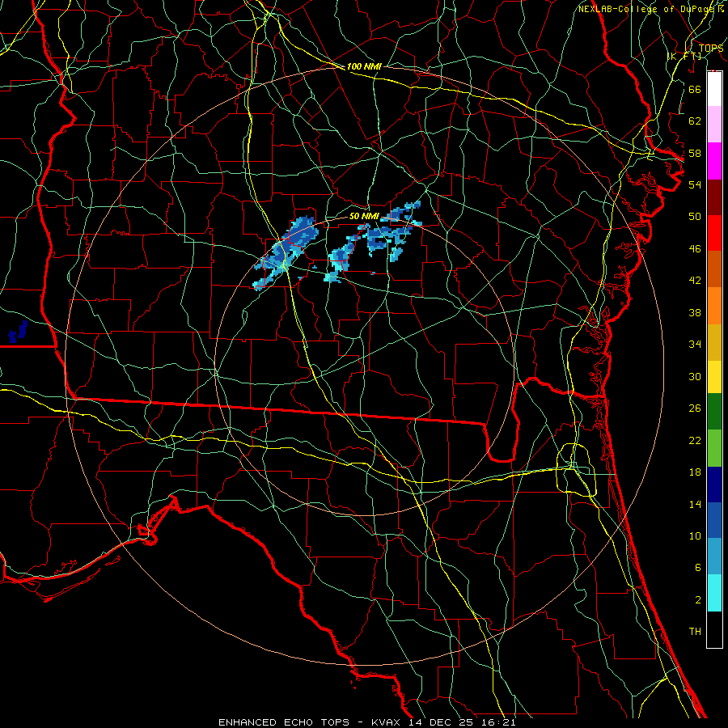Pick the medium blue legend band near 10

pos(714,520)
